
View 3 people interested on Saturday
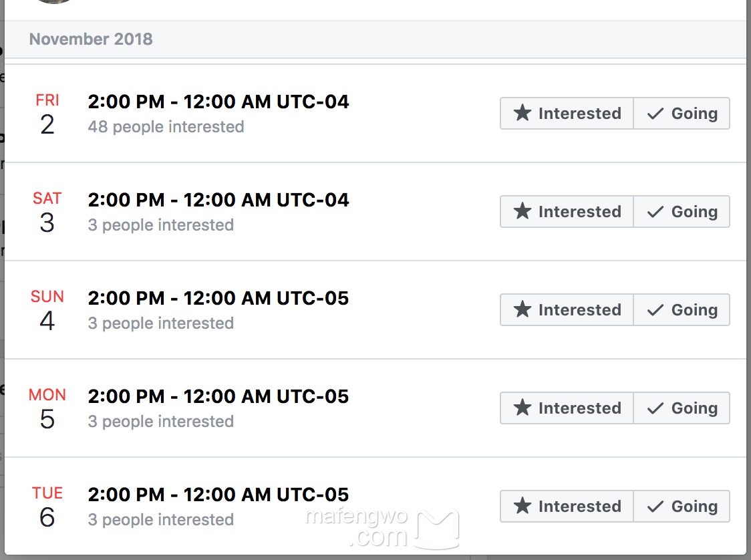click(161, 225)
